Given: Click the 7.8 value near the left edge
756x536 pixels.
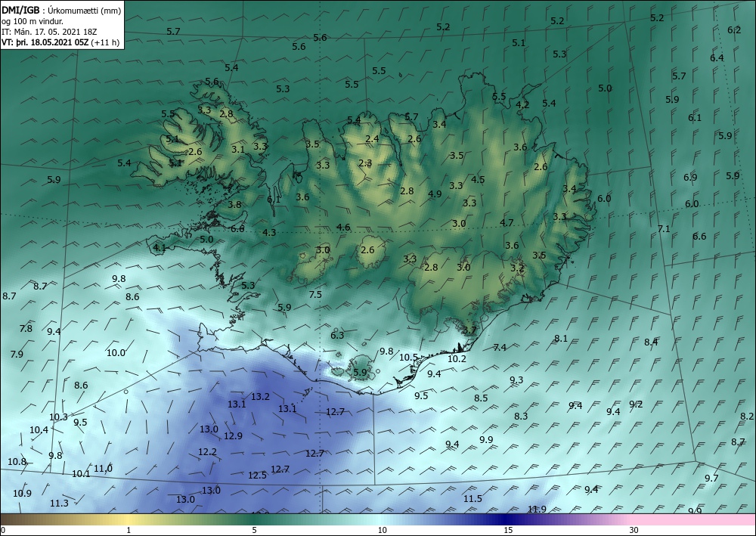Looking at the screenshot, I should tap(26, 329).
